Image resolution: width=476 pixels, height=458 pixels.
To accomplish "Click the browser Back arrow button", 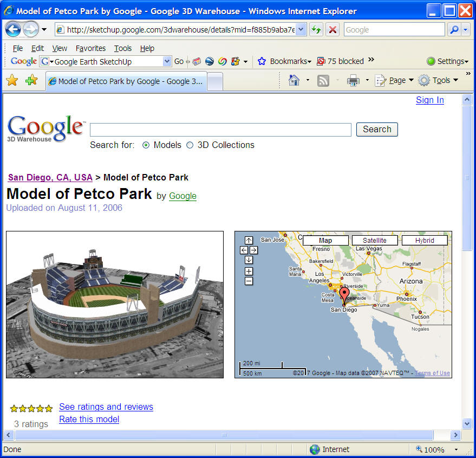I will click(x=13, y=29).
